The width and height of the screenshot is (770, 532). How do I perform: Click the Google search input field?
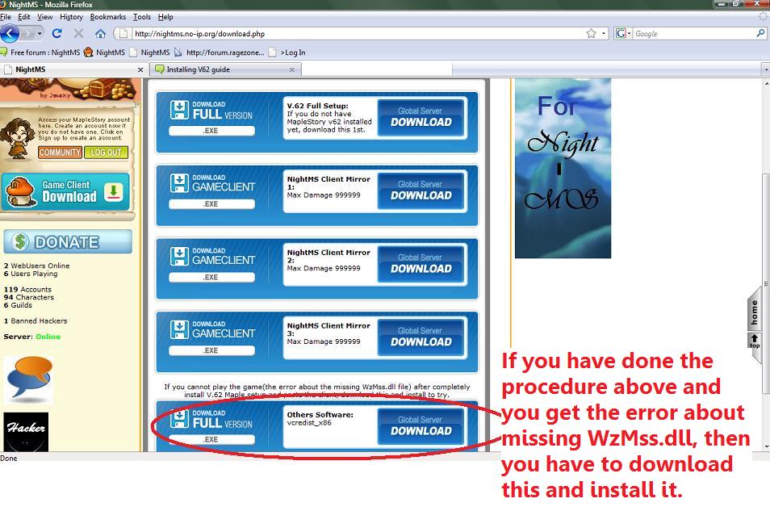(694, 33)
